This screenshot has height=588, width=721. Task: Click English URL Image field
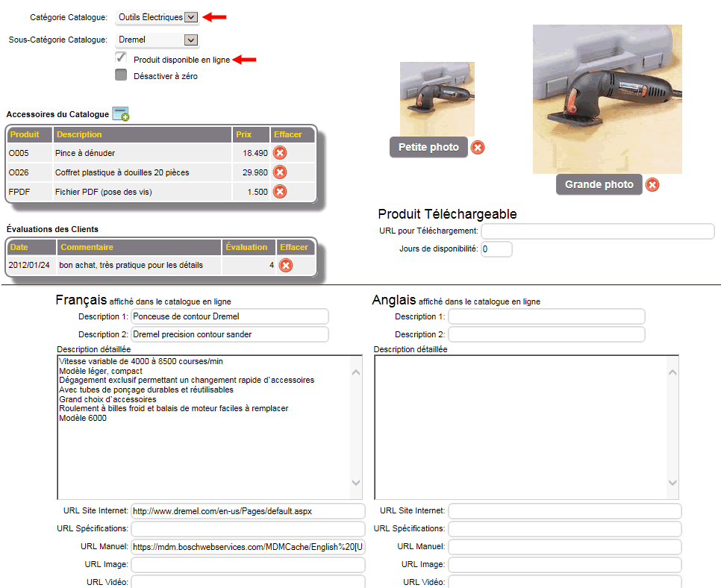(565, 565)
